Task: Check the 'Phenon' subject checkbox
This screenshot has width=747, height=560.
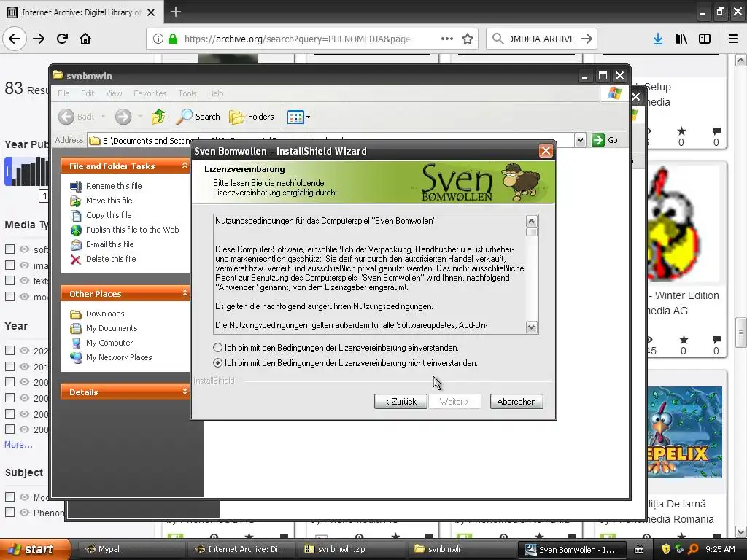Action: click(x=9, y=512)
